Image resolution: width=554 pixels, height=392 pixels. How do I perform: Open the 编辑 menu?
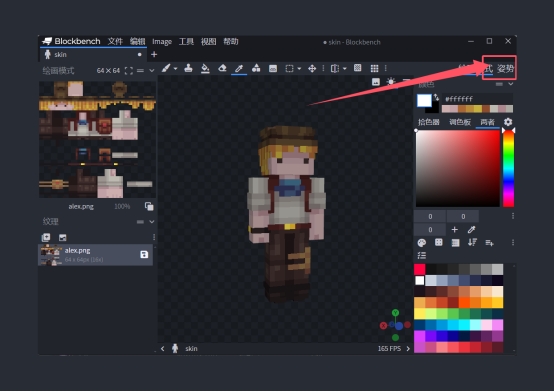pos(137,41)
